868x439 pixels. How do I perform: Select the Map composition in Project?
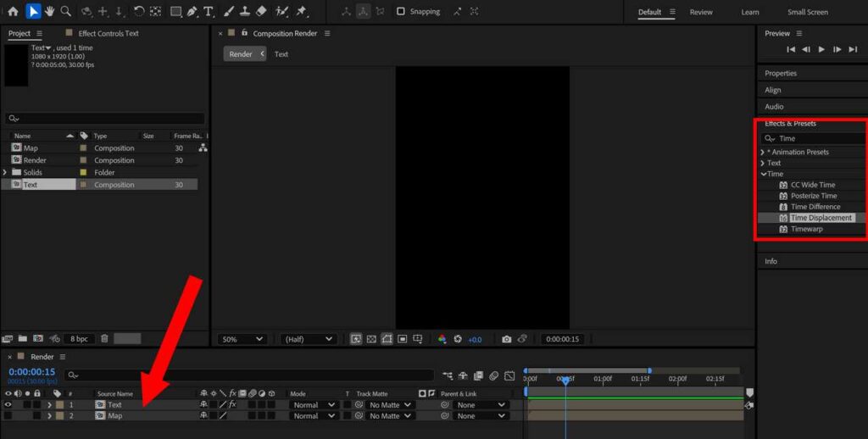[x=31, y=147]
